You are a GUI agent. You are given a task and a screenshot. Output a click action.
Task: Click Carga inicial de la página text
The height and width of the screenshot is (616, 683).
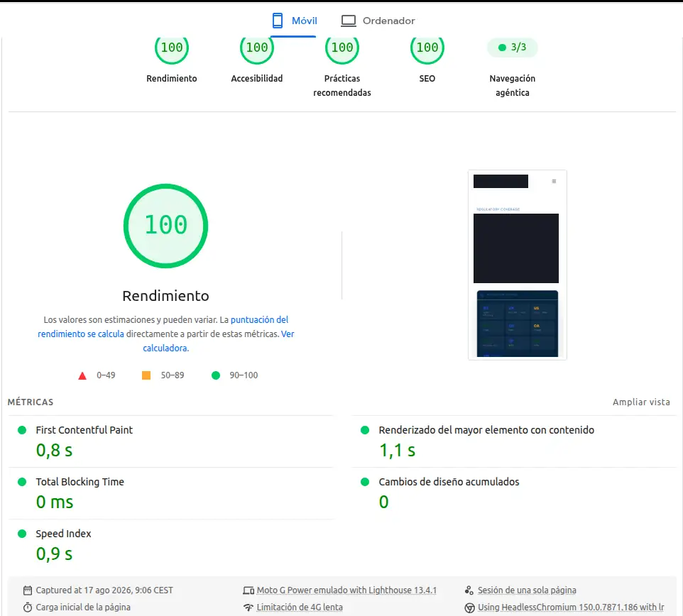pyautogui.click(x=83, y=607)
